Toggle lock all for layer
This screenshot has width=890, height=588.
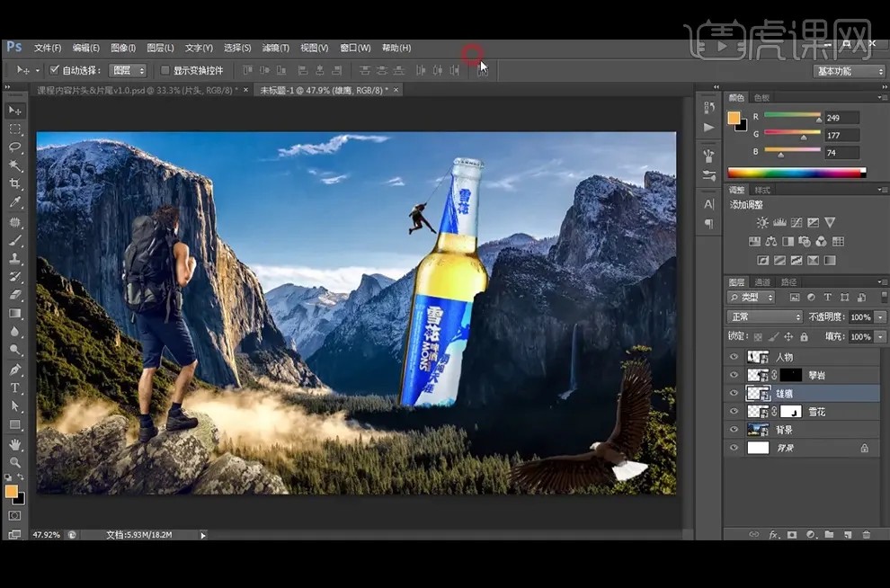[x=804, y=336]
